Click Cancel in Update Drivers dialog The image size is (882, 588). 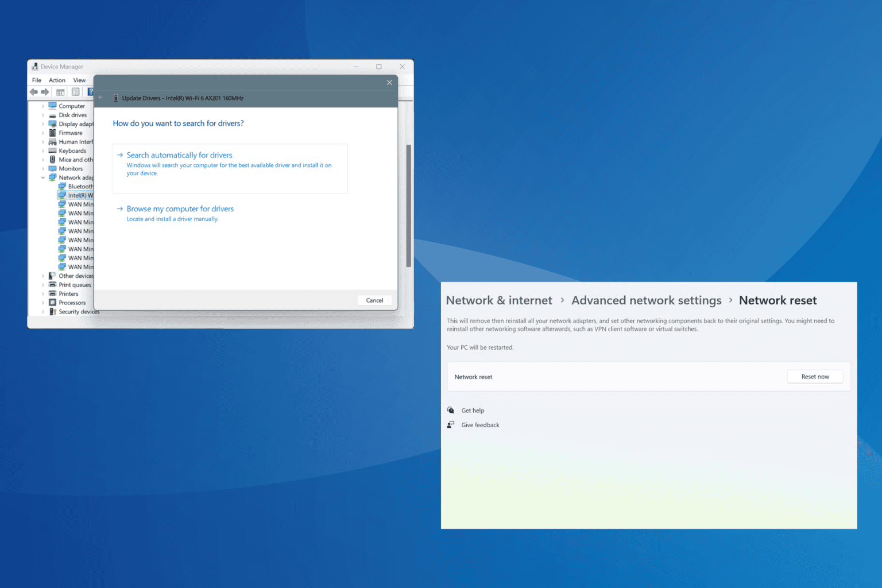pyautogui.click(x=374, y=300)
